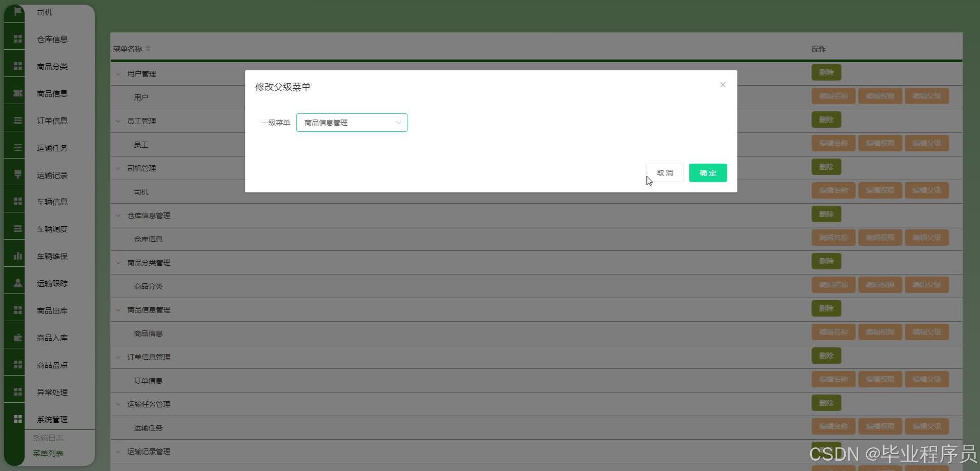Click 编辑名称 in the 仓库信息 row

[x=833, y=238]
